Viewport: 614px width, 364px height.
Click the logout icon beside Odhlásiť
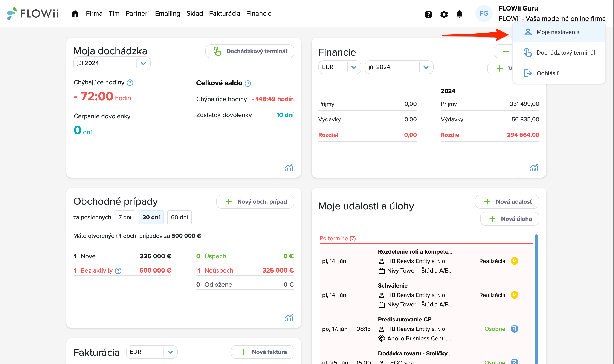point(528,73)
